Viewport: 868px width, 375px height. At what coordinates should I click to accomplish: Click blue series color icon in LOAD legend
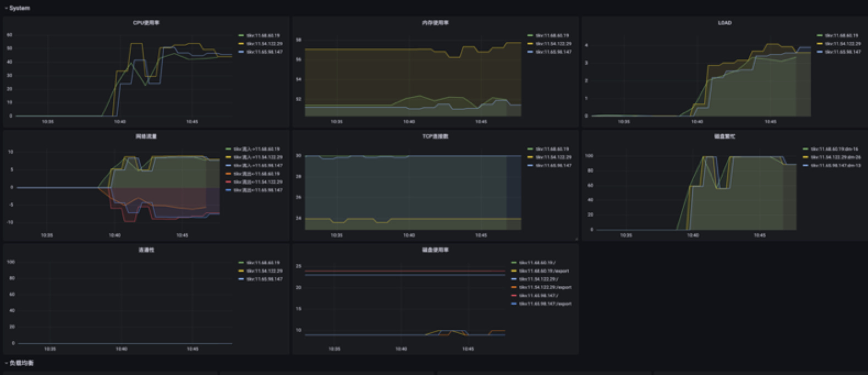click(x=820, y=52)
